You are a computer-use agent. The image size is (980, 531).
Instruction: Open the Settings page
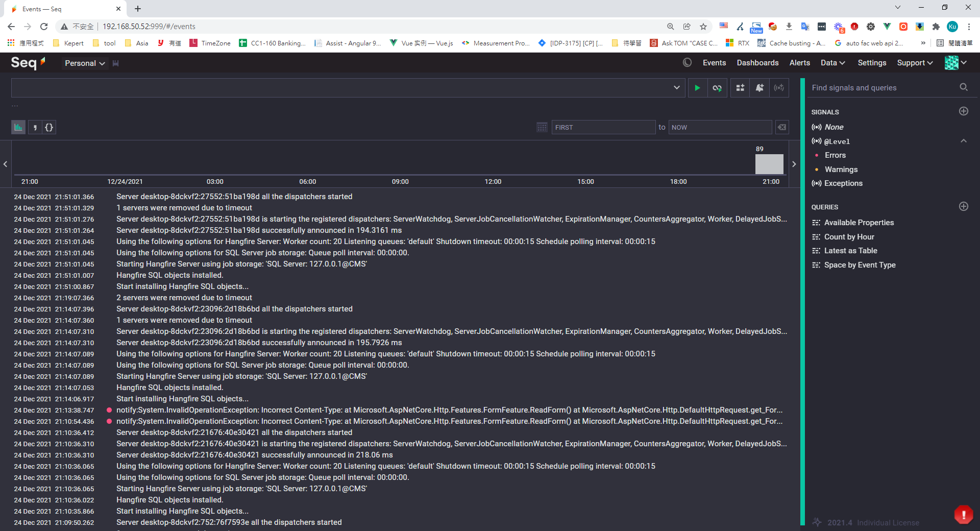[x=871, y=63]
